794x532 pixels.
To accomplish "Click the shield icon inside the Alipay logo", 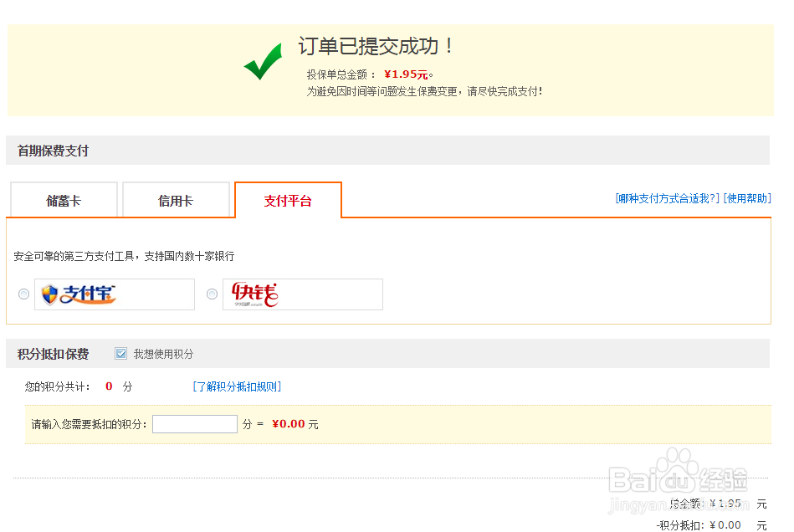I will (50, 294).
